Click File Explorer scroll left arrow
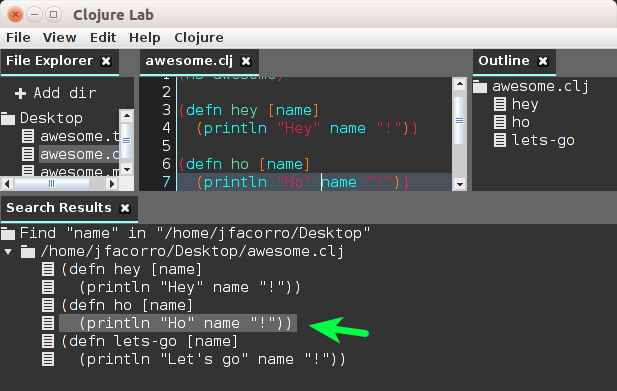617x391 pixels. (x=7, y=184)
